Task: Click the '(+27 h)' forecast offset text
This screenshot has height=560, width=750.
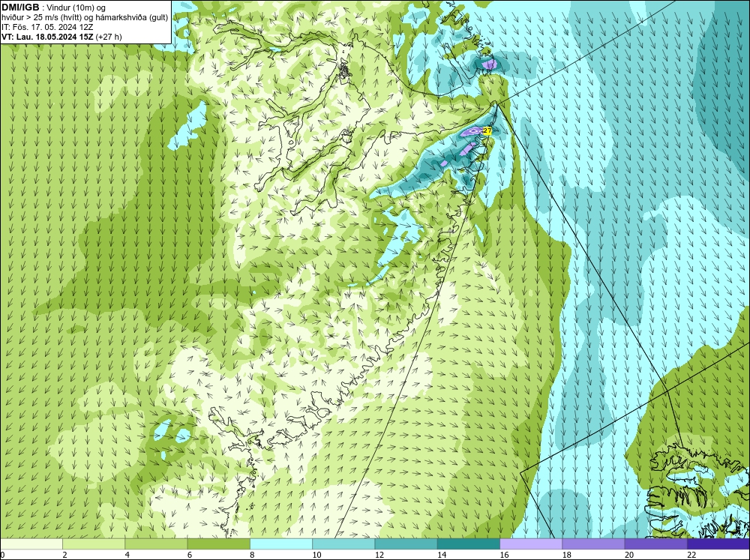Action: click(109, 37)
